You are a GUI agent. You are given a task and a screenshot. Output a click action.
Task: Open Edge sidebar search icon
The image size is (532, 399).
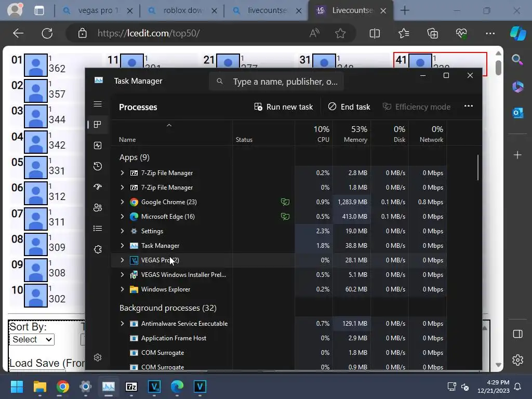pyautogui.click(x=517, y=60)
